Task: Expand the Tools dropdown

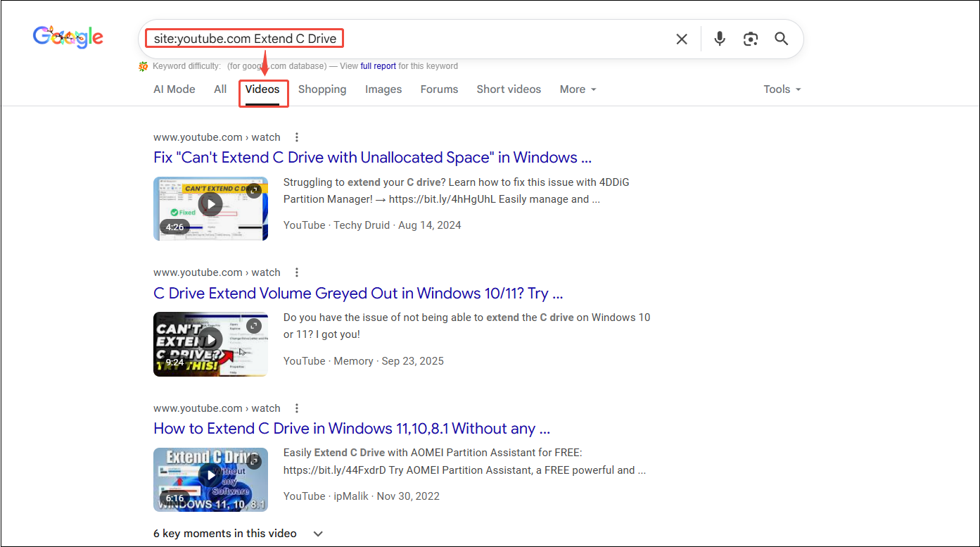Action: coord(781,89)
